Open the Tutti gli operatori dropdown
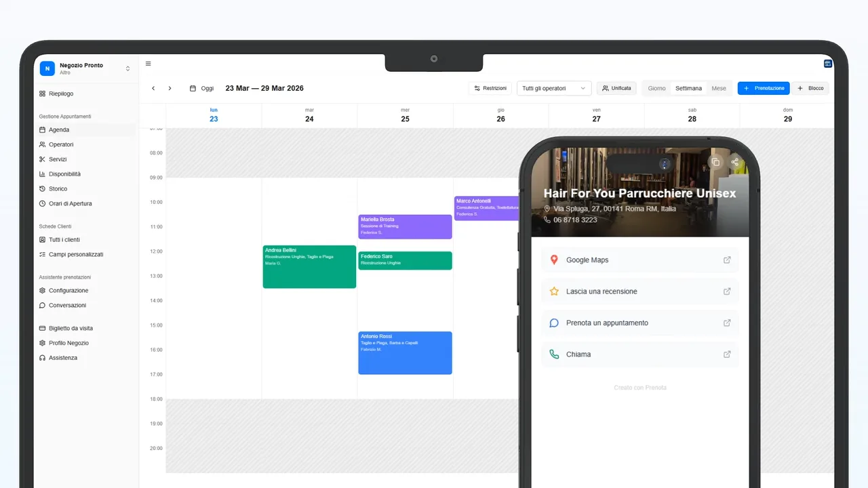 pos(553,88)
